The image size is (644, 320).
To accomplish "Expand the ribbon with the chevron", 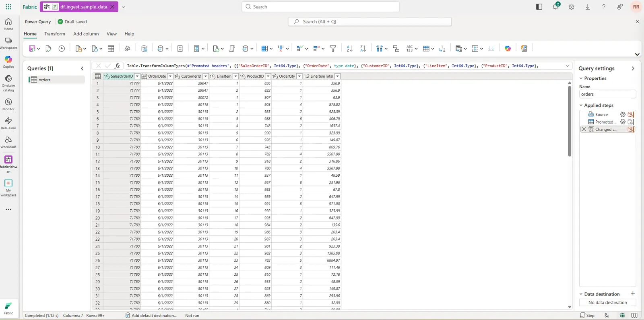I will tap(637, 54).
